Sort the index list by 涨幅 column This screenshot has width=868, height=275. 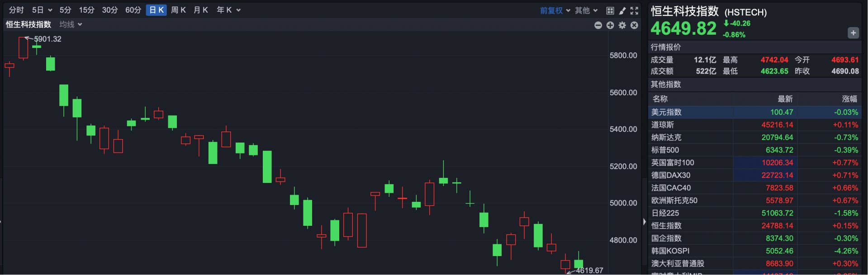click(x=849, y=99)
